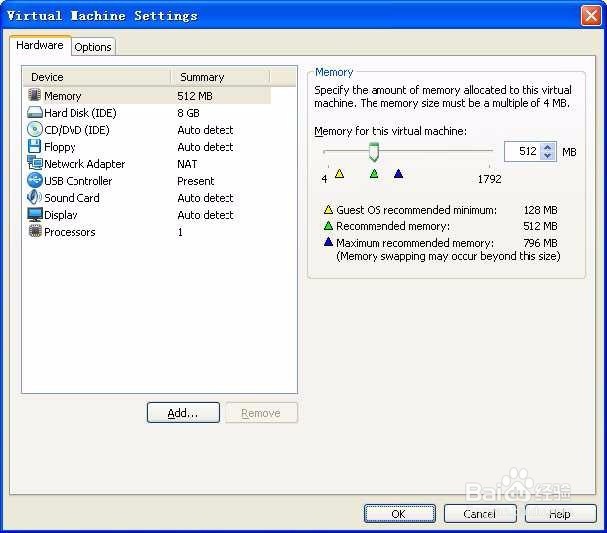Viewport: 607px width, 533px height.
Task: Click the Floppy diskette icon
Action: [34, 146]
